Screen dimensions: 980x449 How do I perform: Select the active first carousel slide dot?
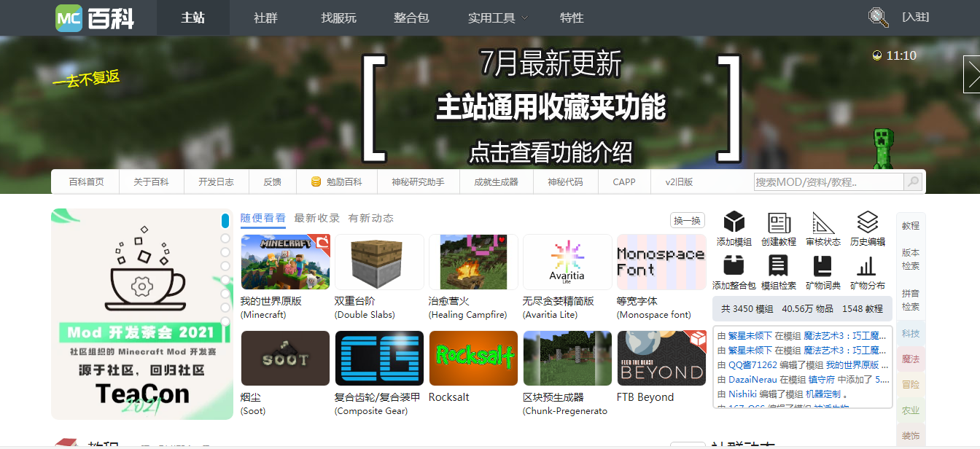pyautogui.click(x=225, y=220)
